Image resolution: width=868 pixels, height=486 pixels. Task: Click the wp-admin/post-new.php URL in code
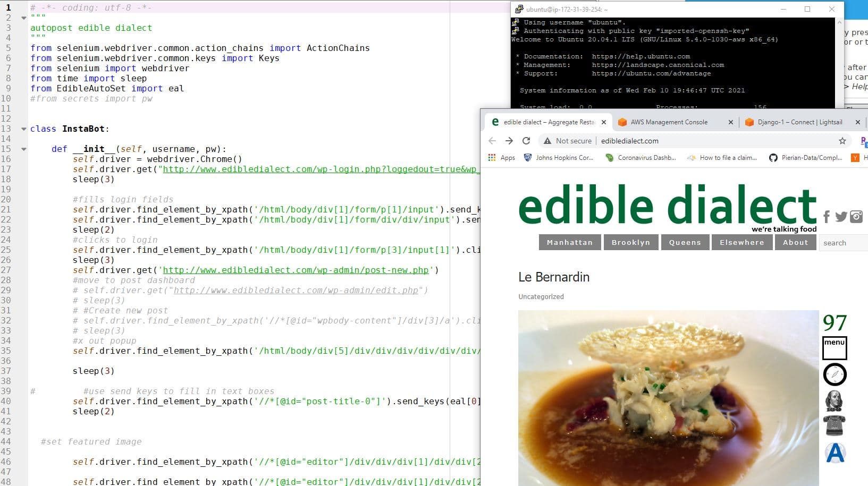(x=296, y=270)
